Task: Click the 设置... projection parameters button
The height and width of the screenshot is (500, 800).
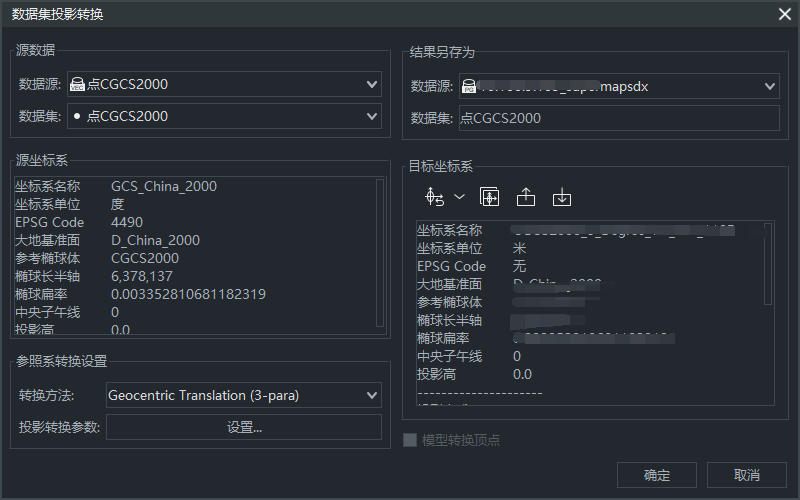Action: [x=243, y=428]
